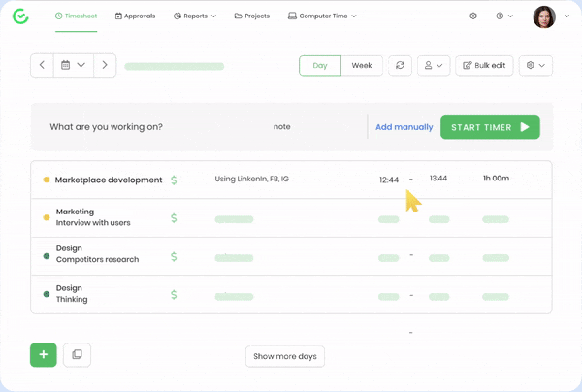Click green color dot for Competitors research
Screen dimensions: 582x392
click(x=47, y=256)
